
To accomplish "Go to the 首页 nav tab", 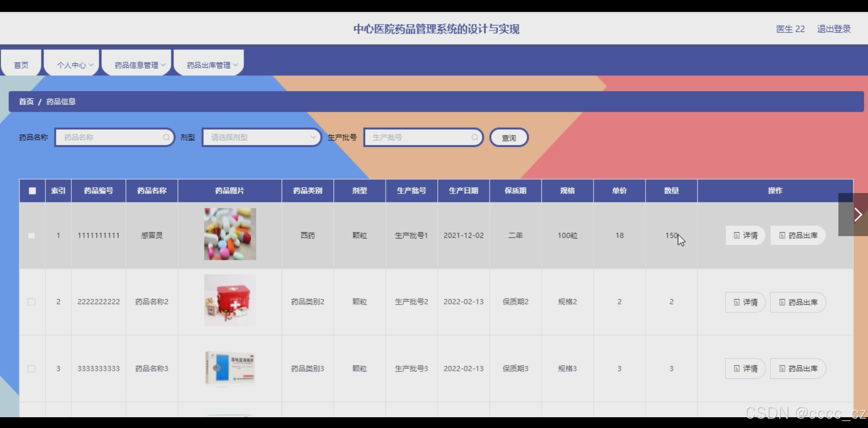I will coord(21,65).
